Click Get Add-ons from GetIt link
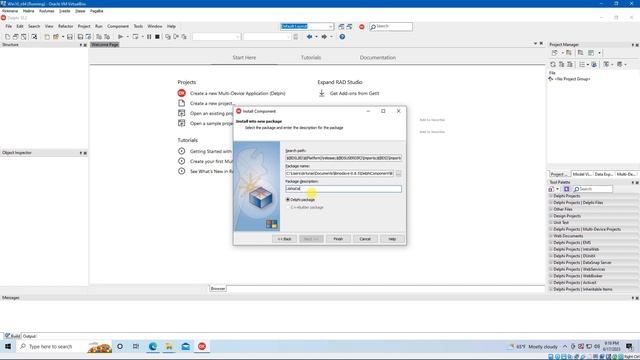The image size is (640, 360). 355,93
